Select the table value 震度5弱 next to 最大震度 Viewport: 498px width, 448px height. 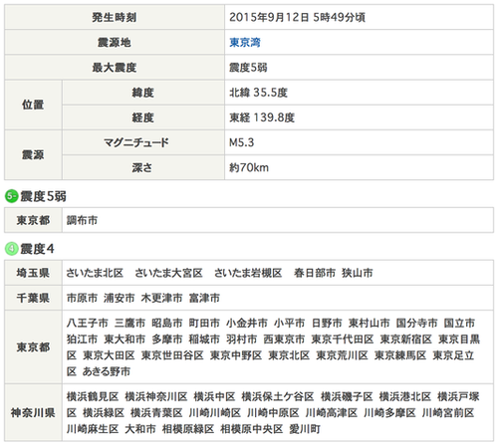[x=248, y=68]
